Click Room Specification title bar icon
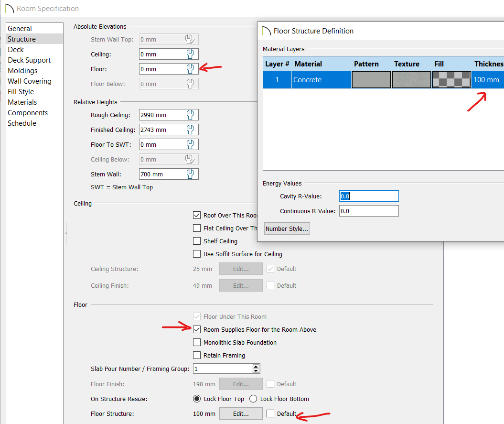 pos(10,8)
